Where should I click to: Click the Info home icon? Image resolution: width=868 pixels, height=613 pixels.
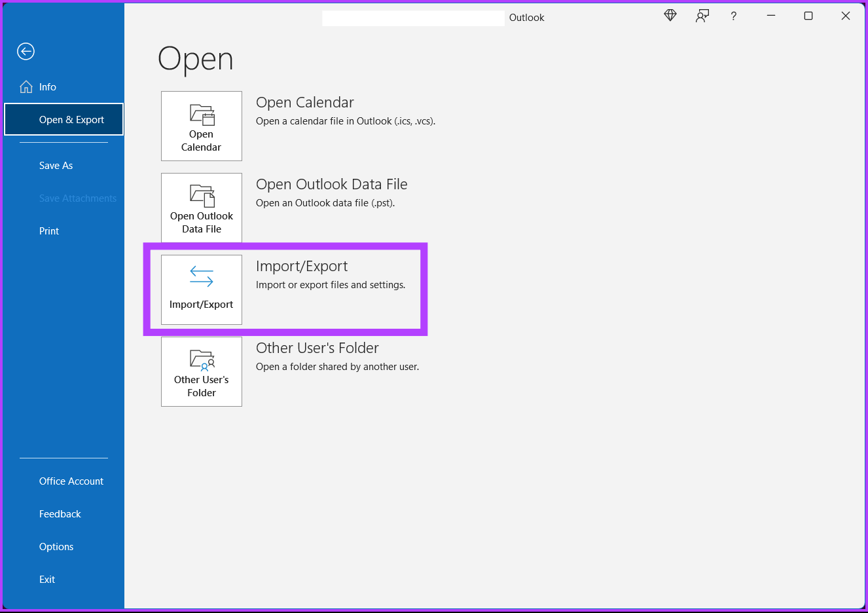coord(26,87)
